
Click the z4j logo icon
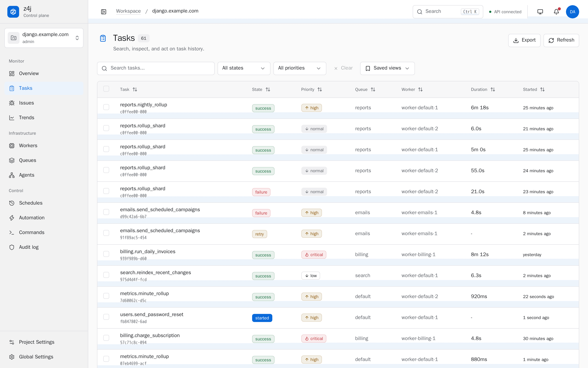point(13,12)
